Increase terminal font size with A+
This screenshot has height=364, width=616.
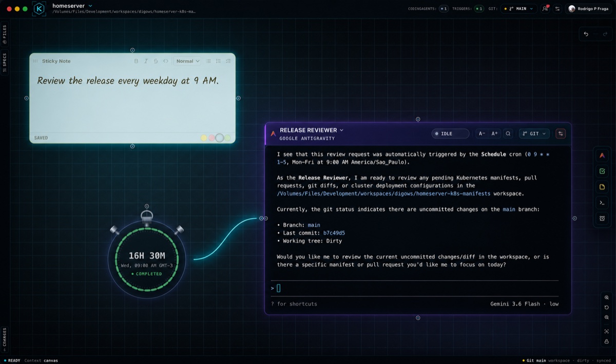(495, 133)
